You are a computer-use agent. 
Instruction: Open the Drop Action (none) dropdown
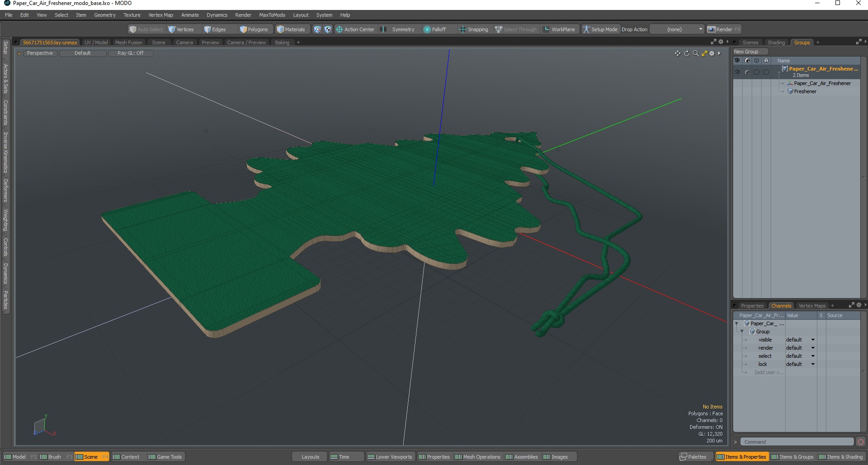(677, 29)
